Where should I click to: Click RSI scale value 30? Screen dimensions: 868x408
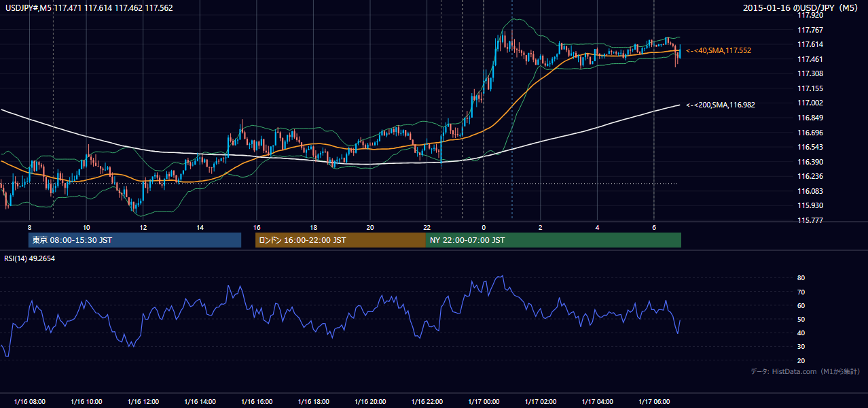[x=801, y=347]
